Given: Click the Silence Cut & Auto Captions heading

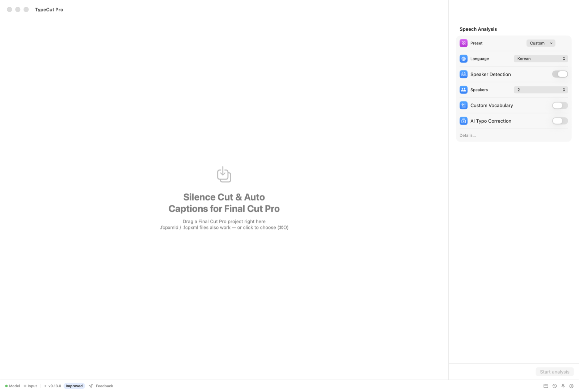Looking at the screenshot, I should pyautogui.click(x=224, y=203).
